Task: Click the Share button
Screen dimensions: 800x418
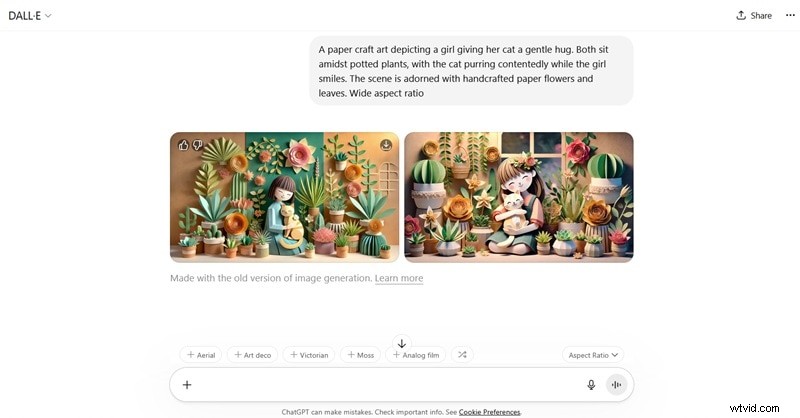Action: pyautogui.click(x=754, y=15)
